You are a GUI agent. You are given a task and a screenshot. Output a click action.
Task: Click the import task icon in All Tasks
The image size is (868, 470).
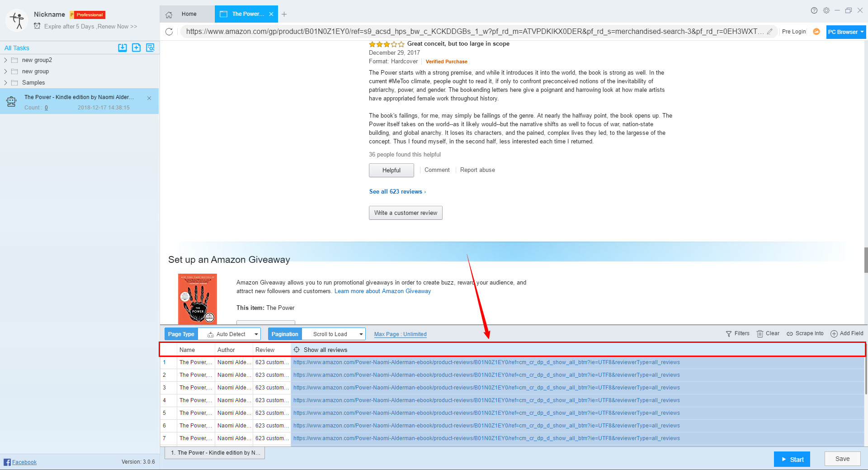123,47
